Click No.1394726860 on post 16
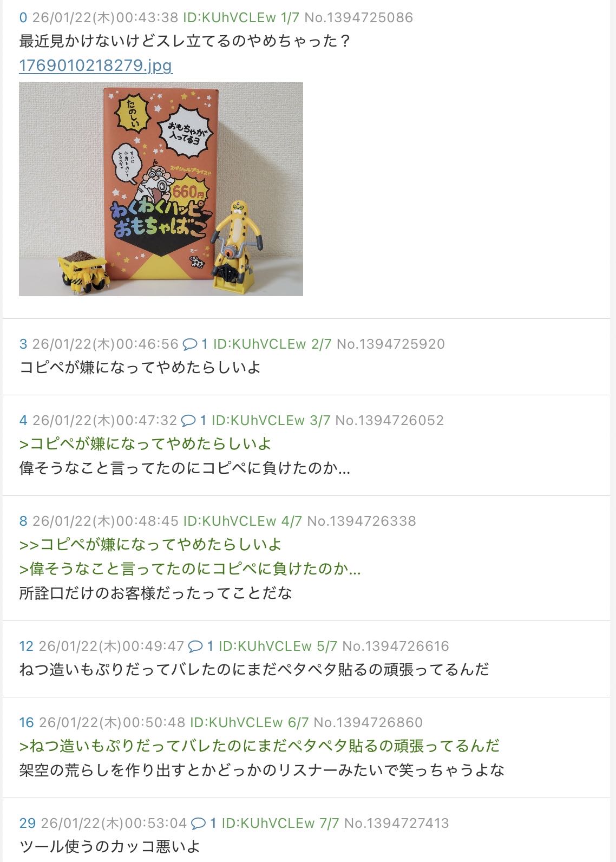Image resolution: width=616 pixels, height=862 pixels. [x=368, y=722]
